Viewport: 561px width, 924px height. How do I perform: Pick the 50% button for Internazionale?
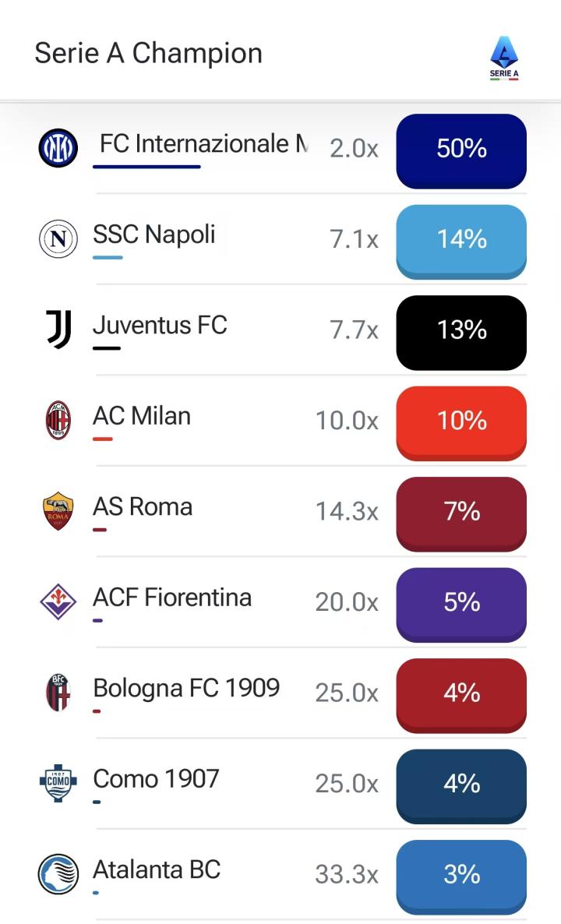point(461,151)
